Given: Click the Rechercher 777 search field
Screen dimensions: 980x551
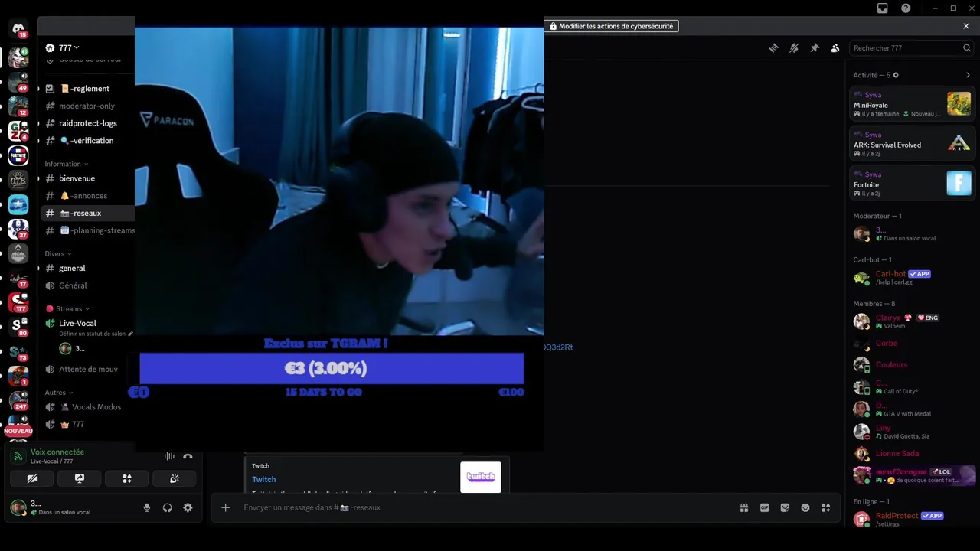Looking at the screenshot, I should pos(912,47).
